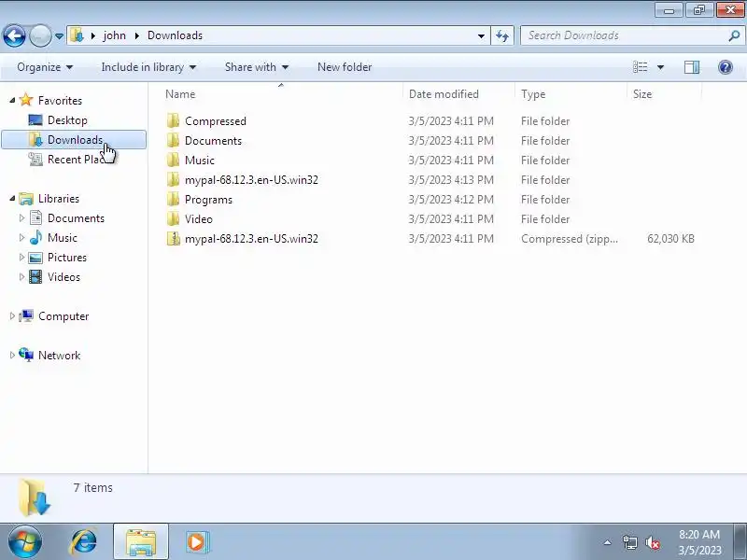Collapse the Favorites group
This screenshot has height=560, width=747.
(12, 100)
